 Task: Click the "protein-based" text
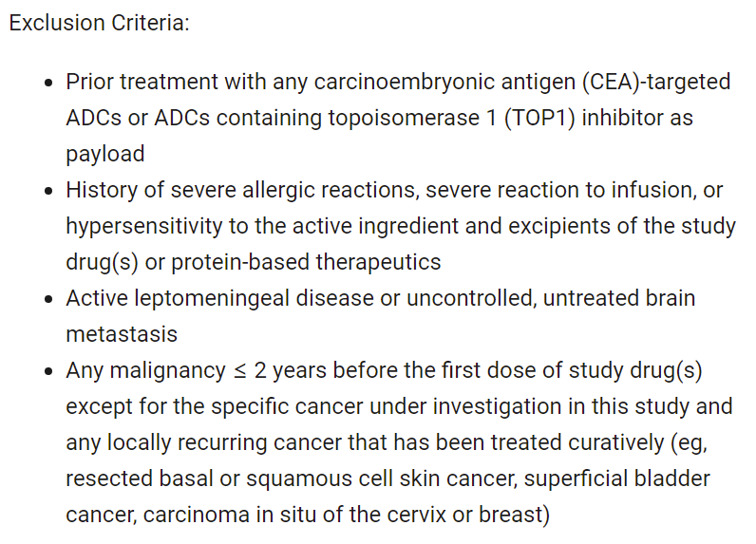tap(223, 262)
